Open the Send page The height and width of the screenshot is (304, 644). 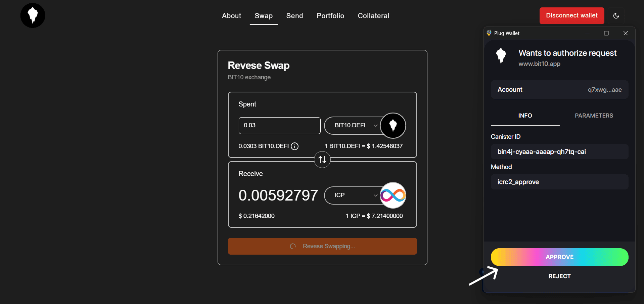(294, 16)
